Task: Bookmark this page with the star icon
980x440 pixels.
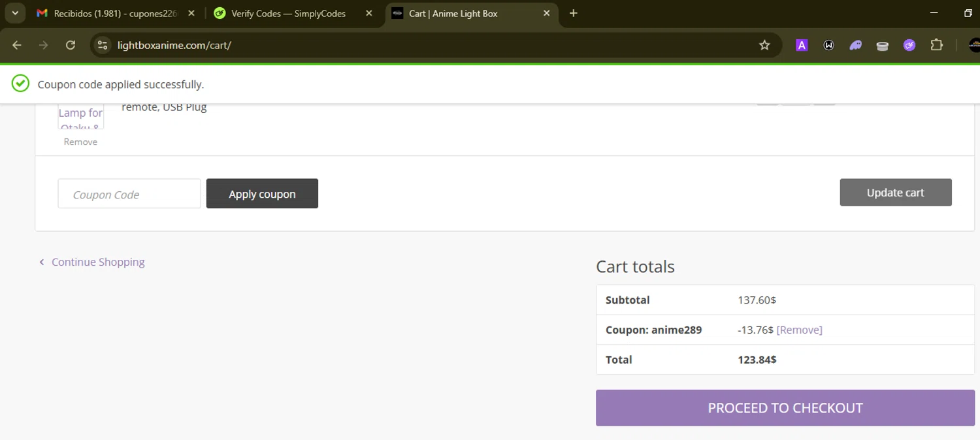Action: tap(764, 45)
